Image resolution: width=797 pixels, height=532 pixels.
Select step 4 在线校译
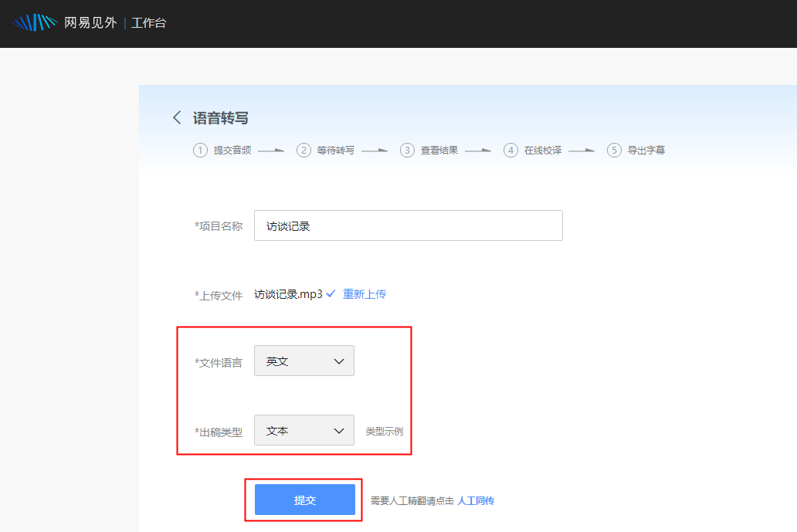(533, 151)
